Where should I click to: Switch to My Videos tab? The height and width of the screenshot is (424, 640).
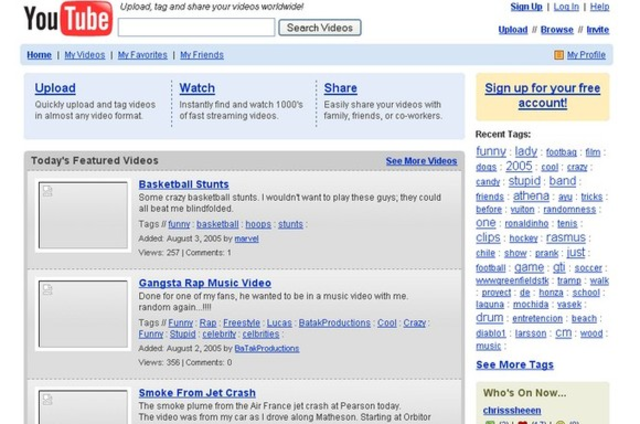pos(84,55)
